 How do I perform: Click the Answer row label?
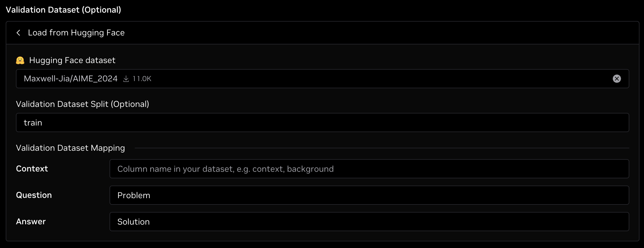point(31,222)
